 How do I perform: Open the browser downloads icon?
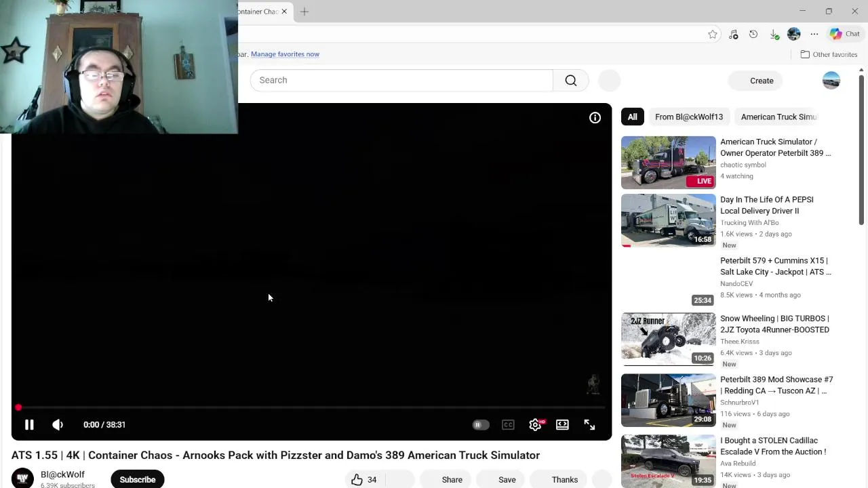click(x=774, y=34)
